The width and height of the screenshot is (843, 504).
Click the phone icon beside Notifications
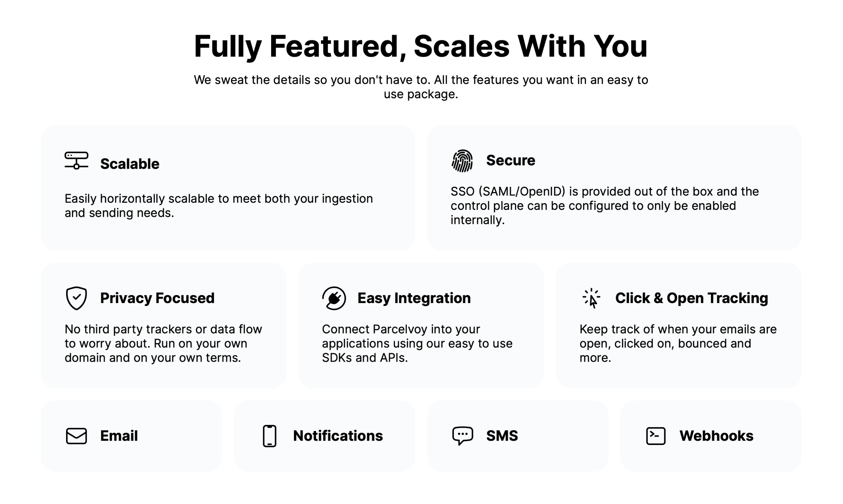coord(269,436)
